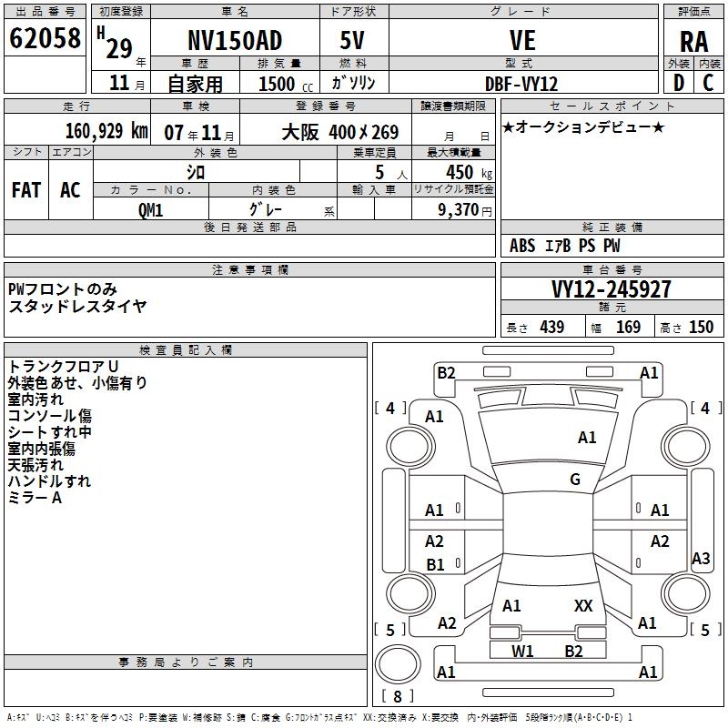Select the front-right tire circle

point(686,447)
